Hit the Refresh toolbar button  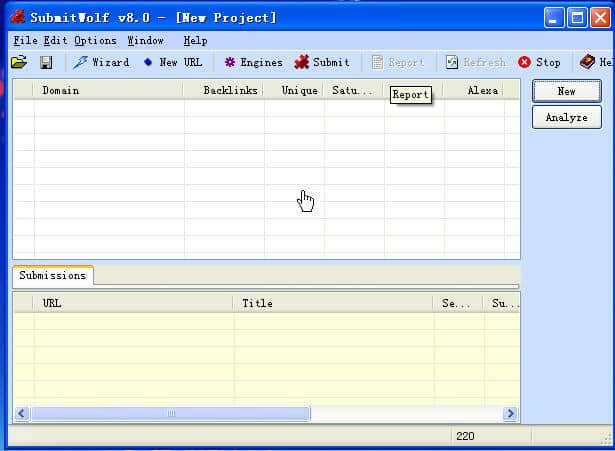(x=475, y=62)
